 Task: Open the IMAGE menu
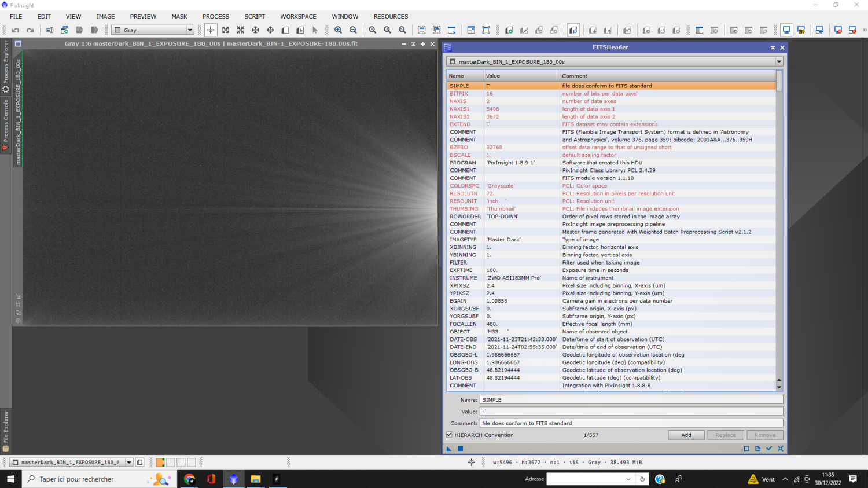tap(105, 17)
